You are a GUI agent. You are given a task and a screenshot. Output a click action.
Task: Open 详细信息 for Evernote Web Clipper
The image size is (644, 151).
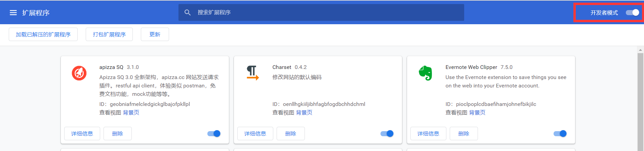click(428, 134)
